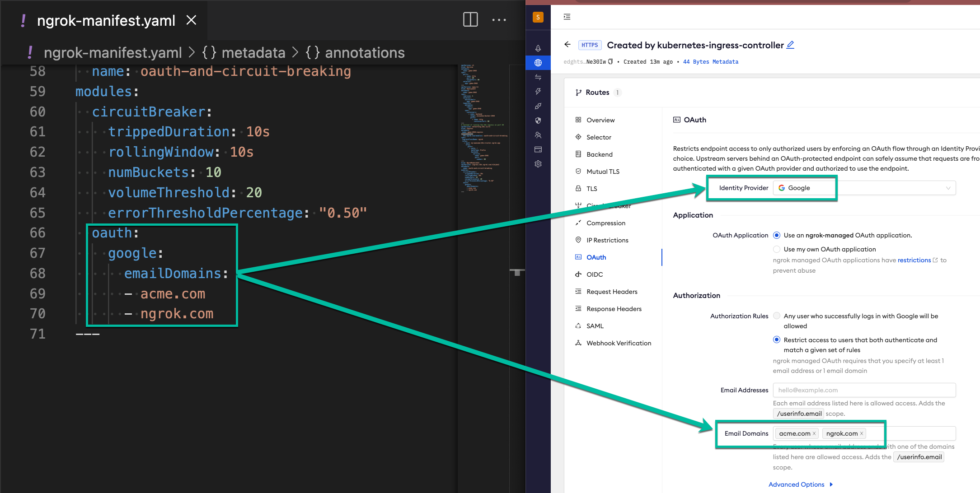Screen dimensions: 980x493
Task: Click the code minimap preview
Action: [x=483, y=129]
